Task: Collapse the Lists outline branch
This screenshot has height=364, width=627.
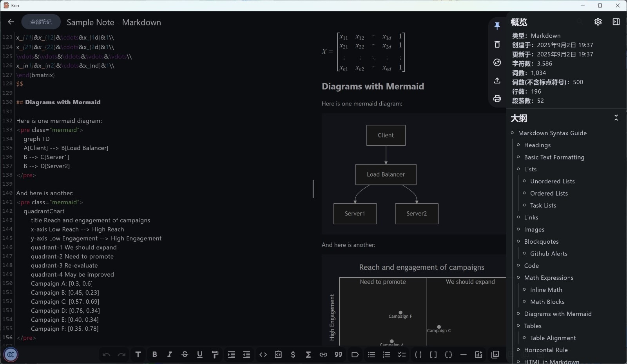Action: pyautogui.click(x=518, y=169)
